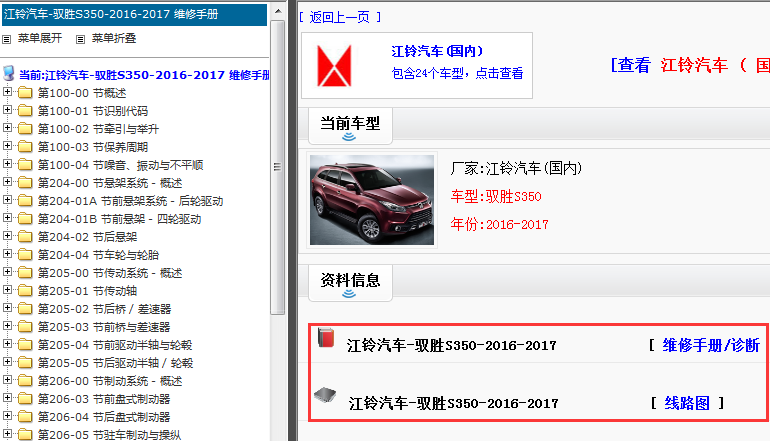Click the left panel vertical scrollbar thumb

277,167
